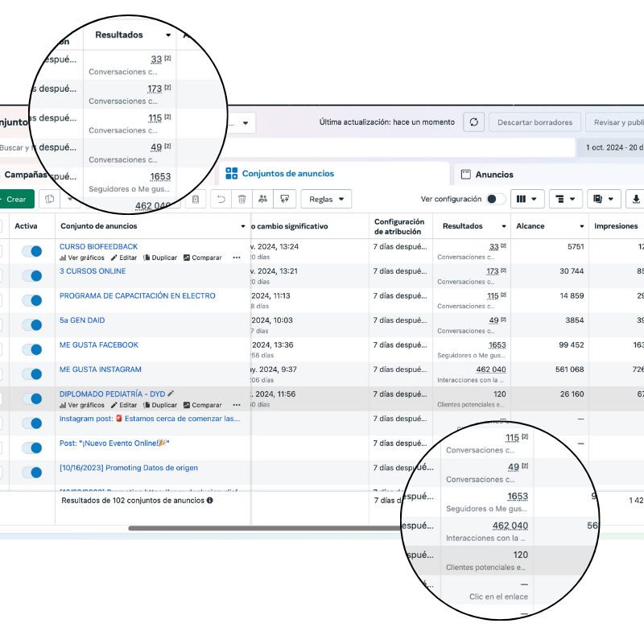Turn off the 3 CURSOS ONLINE toggle

pyautogui.click(x=32, y=275)
